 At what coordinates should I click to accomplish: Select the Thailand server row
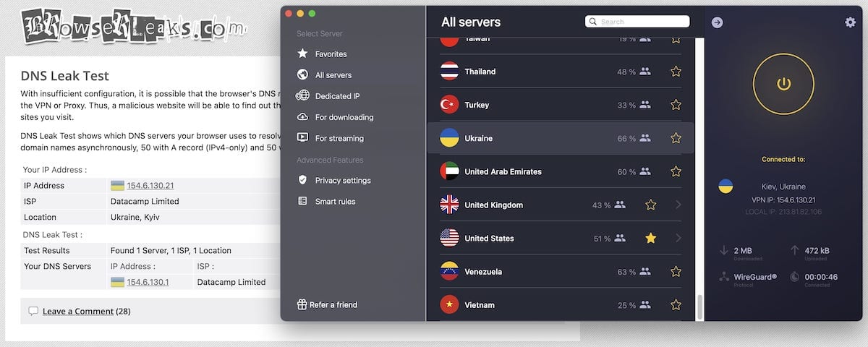pyautogui.click(x=561, y=71)
